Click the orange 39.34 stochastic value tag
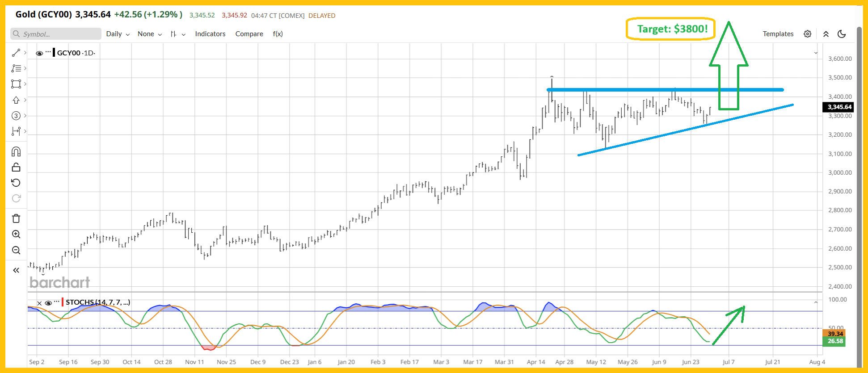Screen dimensions: 868x373 point(834,334)
